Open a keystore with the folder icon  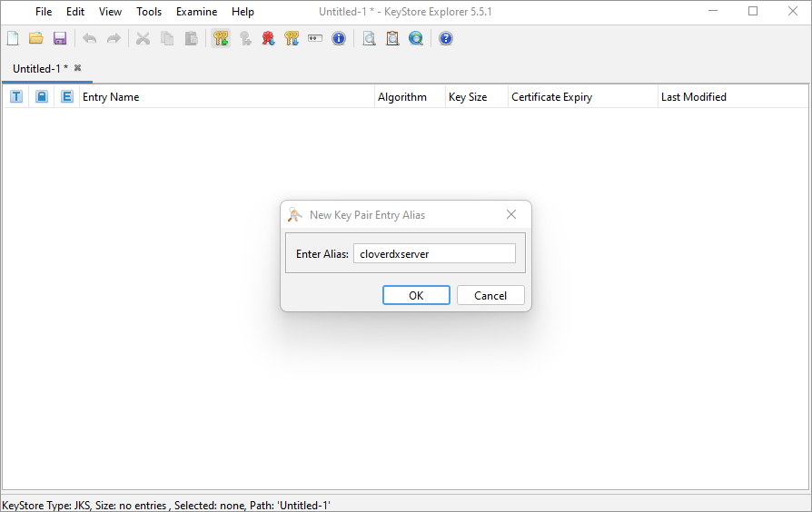click(x=36, y=38)
